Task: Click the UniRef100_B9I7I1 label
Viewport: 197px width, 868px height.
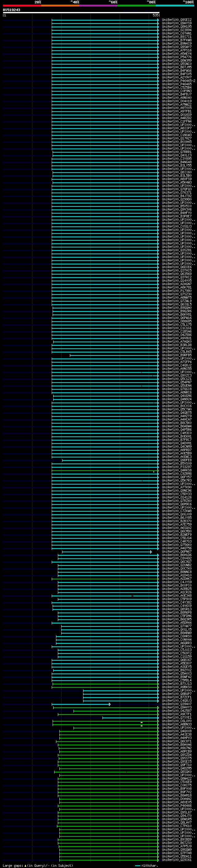Action: point(177,37)
